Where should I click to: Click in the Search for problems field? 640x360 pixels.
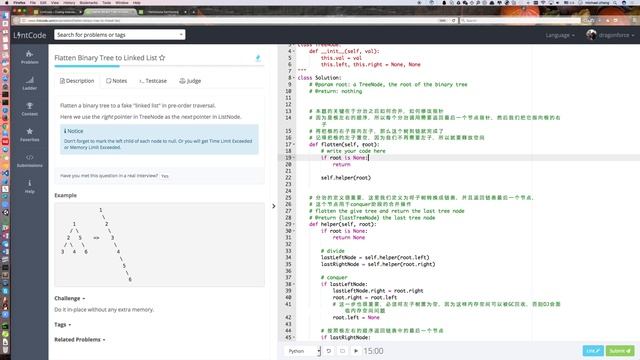coord(120,35)
